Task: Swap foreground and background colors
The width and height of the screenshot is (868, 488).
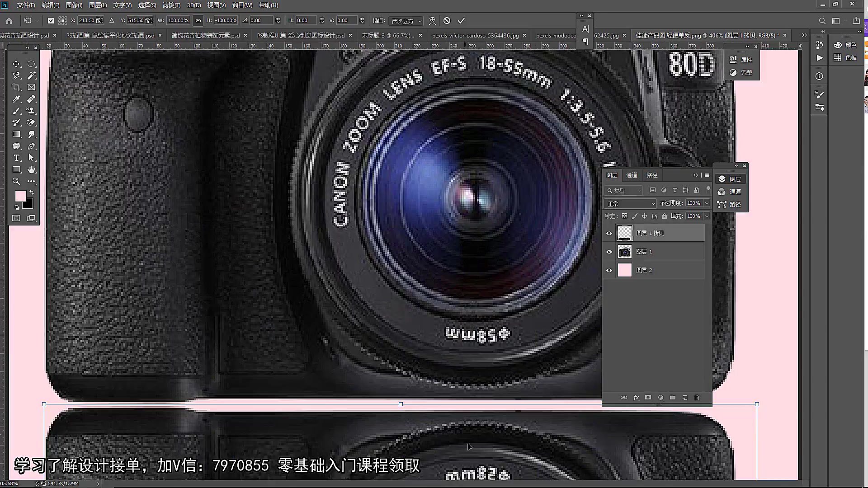Action: coord(31,192)
